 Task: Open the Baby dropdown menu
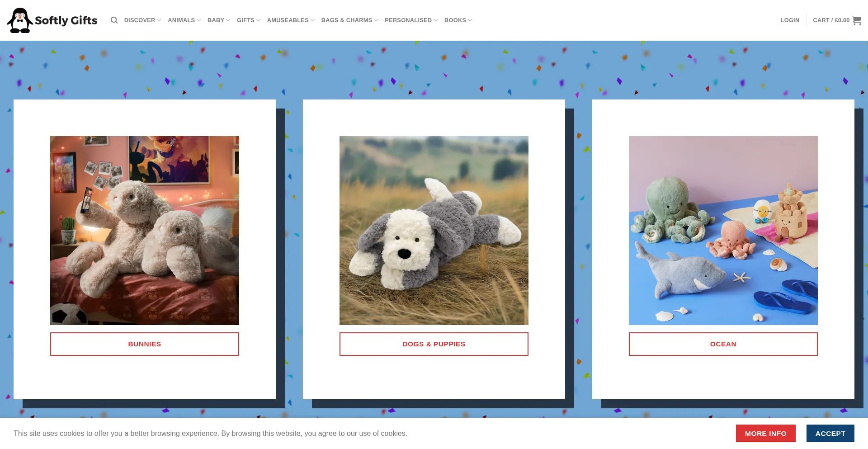(218, 20)
